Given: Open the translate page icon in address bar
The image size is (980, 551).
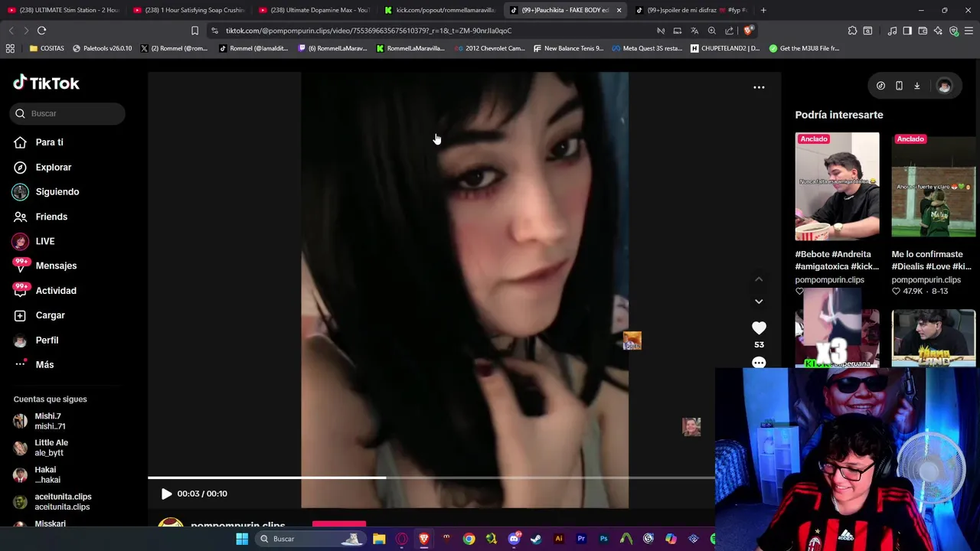Looking at the screenshot, I should pos(694,31).
